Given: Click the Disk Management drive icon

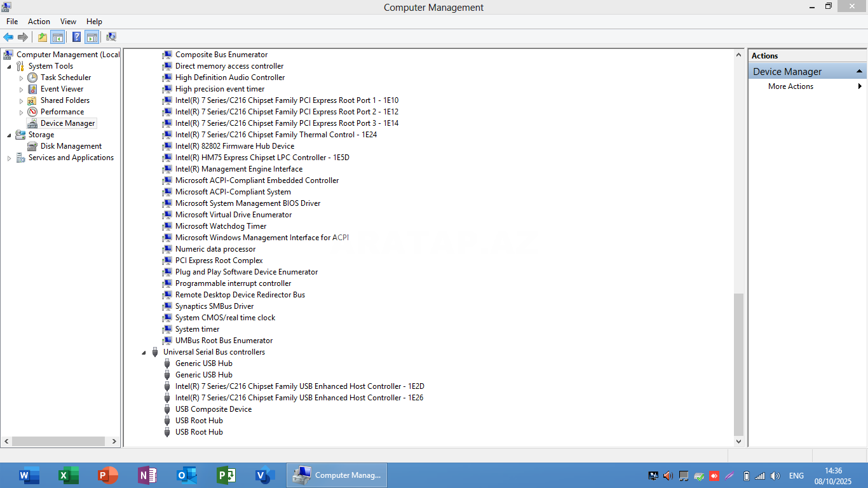Looking at the screenshot, I should (x=32, y=146).
